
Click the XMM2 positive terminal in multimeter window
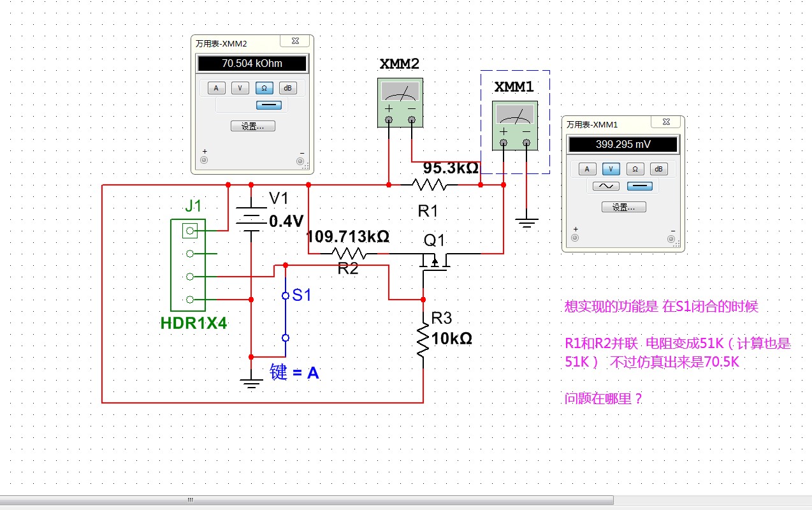tap(204, 160)
